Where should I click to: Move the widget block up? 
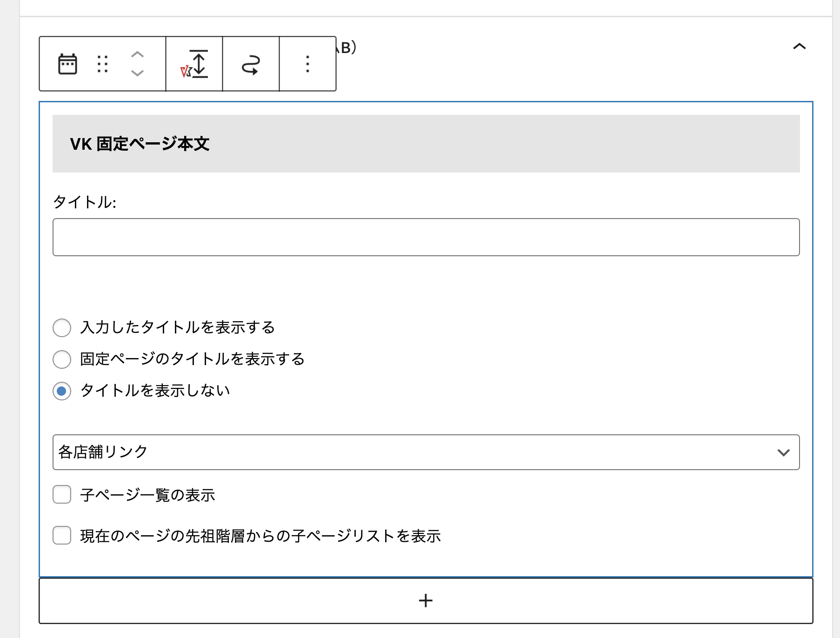click(137, 54)
